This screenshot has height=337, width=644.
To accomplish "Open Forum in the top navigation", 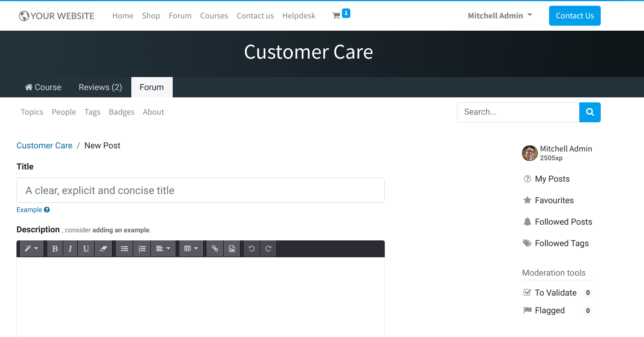I will [x=180, y=16].
